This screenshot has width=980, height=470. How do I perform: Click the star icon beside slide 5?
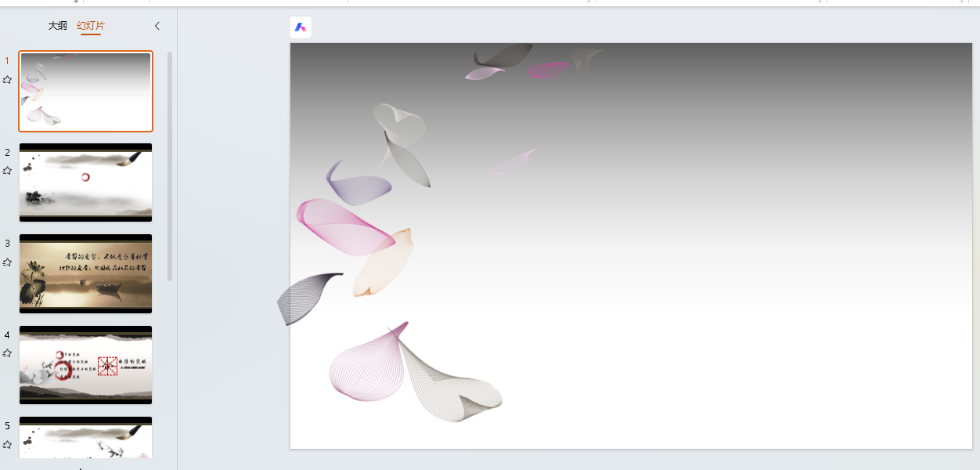coord(7,444)
